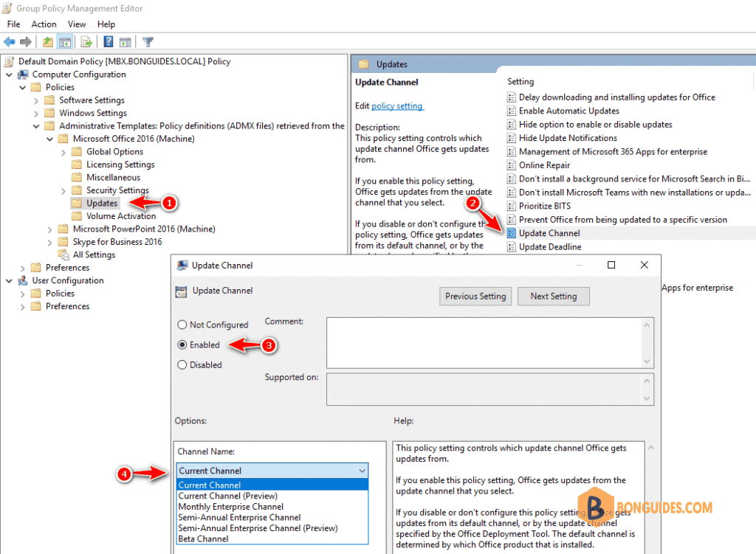The image size is (756, 554).
Task: Expand the Global Options tree node
Action: coord(63,152)
